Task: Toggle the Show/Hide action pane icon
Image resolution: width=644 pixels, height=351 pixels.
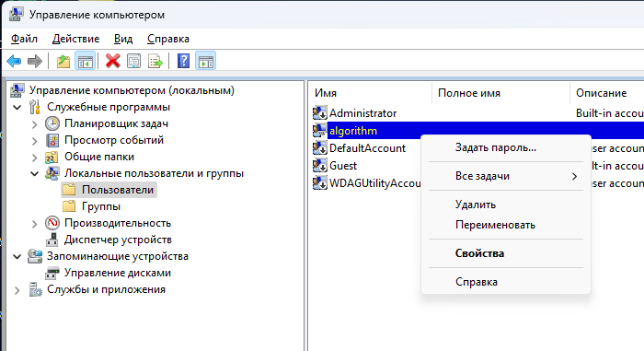Action: (x=206, y=62)
